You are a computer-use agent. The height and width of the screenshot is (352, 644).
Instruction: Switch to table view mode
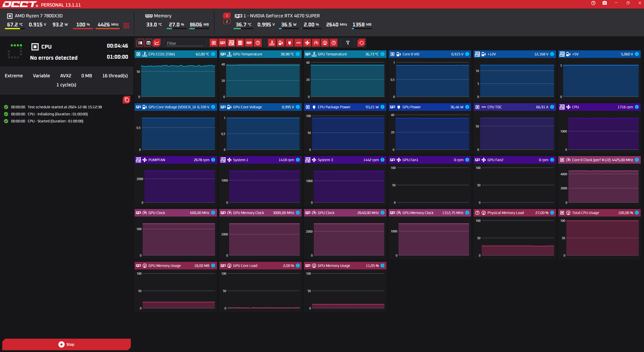click(x=148, y=43)
